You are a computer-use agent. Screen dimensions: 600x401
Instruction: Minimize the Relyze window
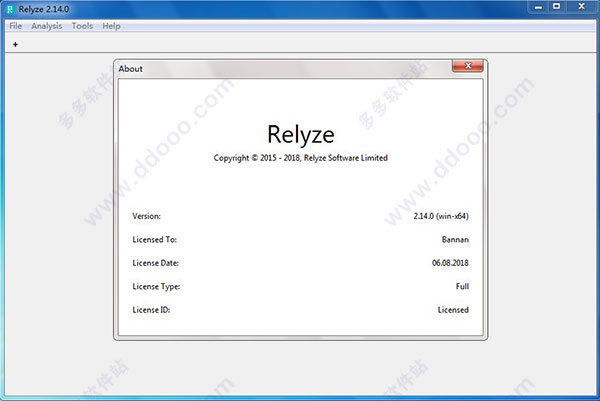coord(538,7)
